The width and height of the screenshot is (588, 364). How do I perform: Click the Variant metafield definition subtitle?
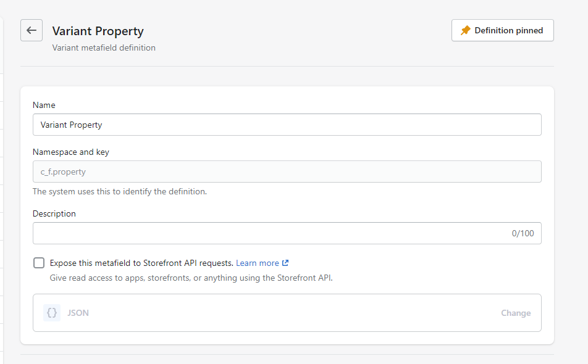tap(104, 48)
